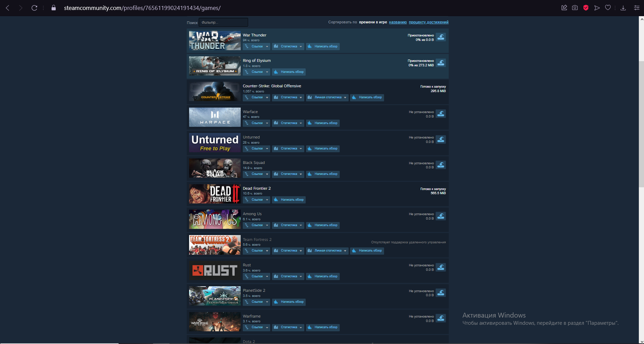Click the Warframe install icon
Image resolution: width=644 pixels, height=344 pixels.
[441, 318]
